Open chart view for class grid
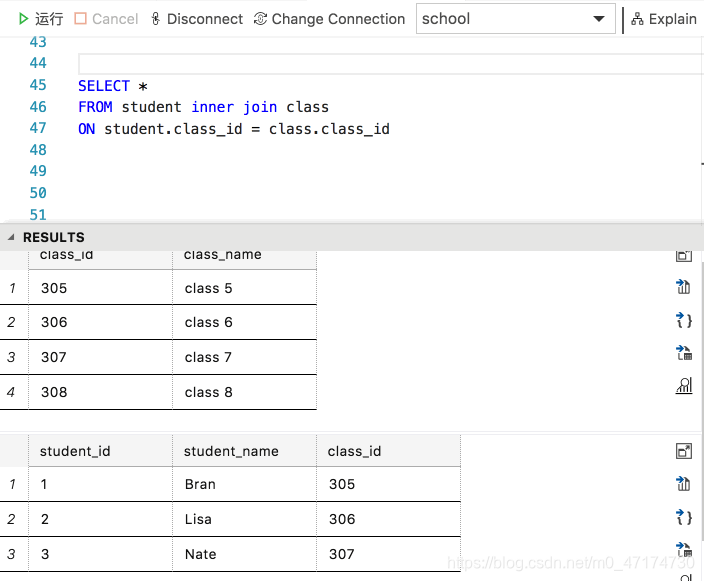704x581 pixels. [x=683, y=385]
